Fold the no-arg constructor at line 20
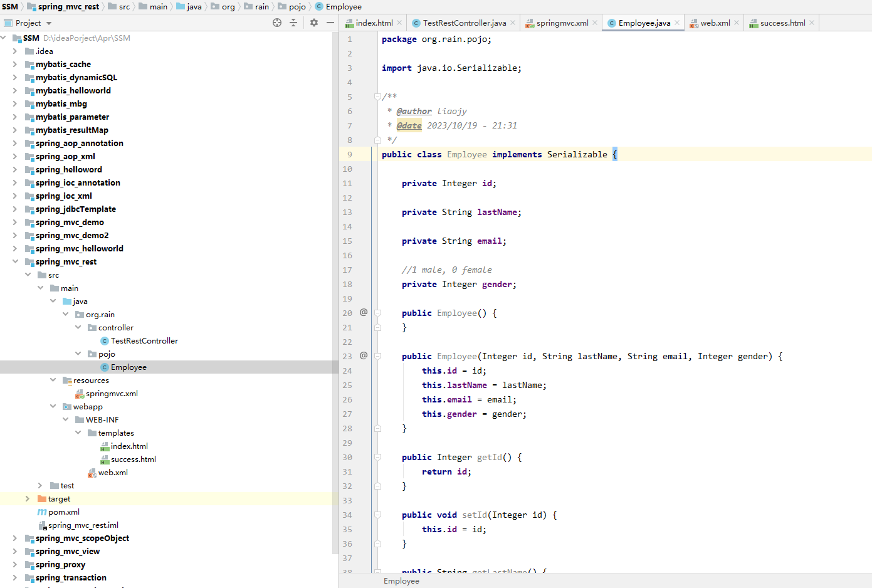Screen dimensions: 872x588 [x=377, y=313]
